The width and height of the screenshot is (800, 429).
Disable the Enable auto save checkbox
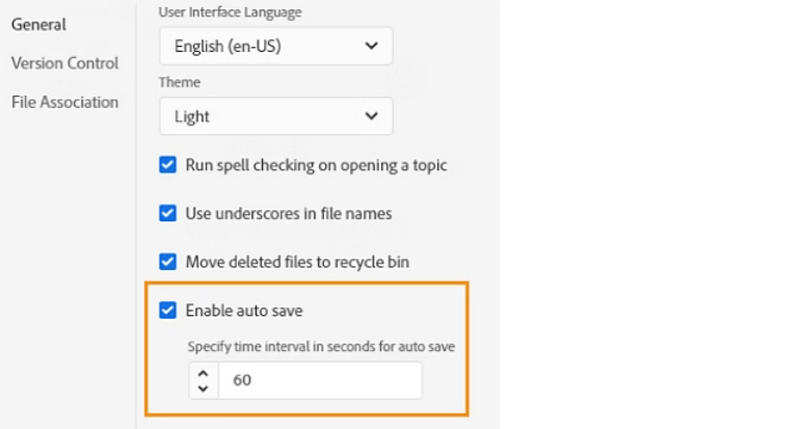click(x=167, y=310)
